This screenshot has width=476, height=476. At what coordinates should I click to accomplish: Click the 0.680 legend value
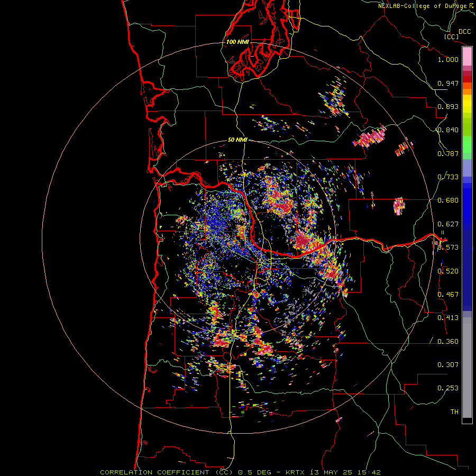point(448,200)
